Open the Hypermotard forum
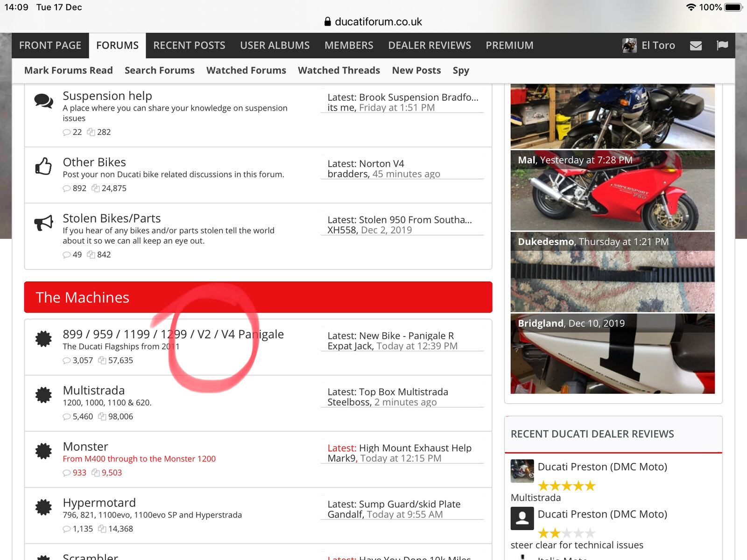The width and height of the screenshot is (747, 560). click(99, 503)
